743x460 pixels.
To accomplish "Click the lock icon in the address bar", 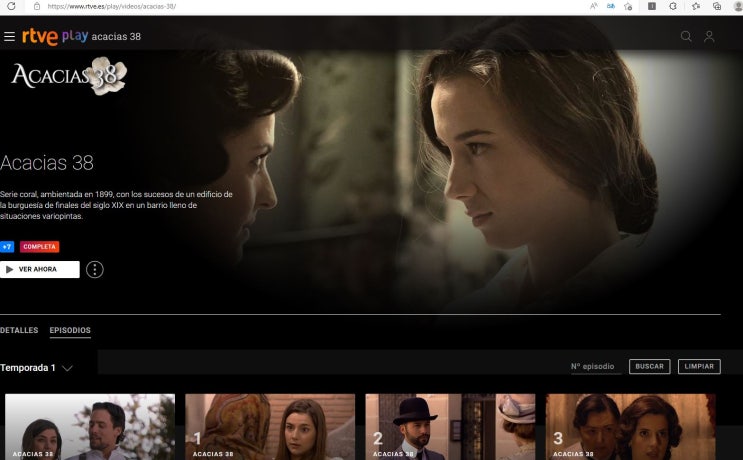I will (36, 6).
